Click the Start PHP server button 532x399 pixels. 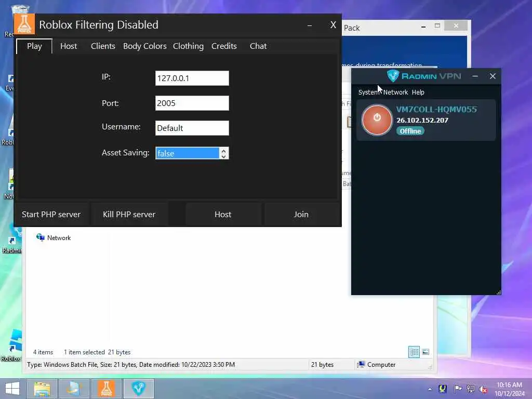(x=51, y=215)
